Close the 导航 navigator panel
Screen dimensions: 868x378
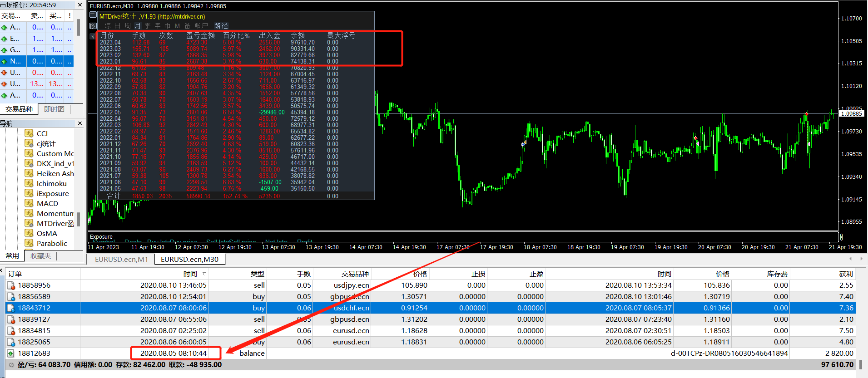(80, 123)
